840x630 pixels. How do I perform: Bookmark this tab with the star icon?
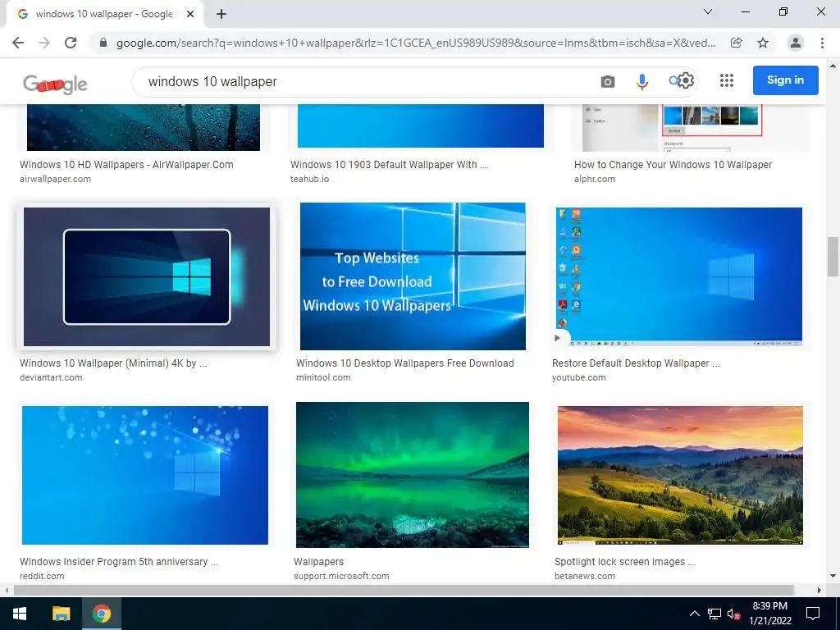click(x=763, y=43)
